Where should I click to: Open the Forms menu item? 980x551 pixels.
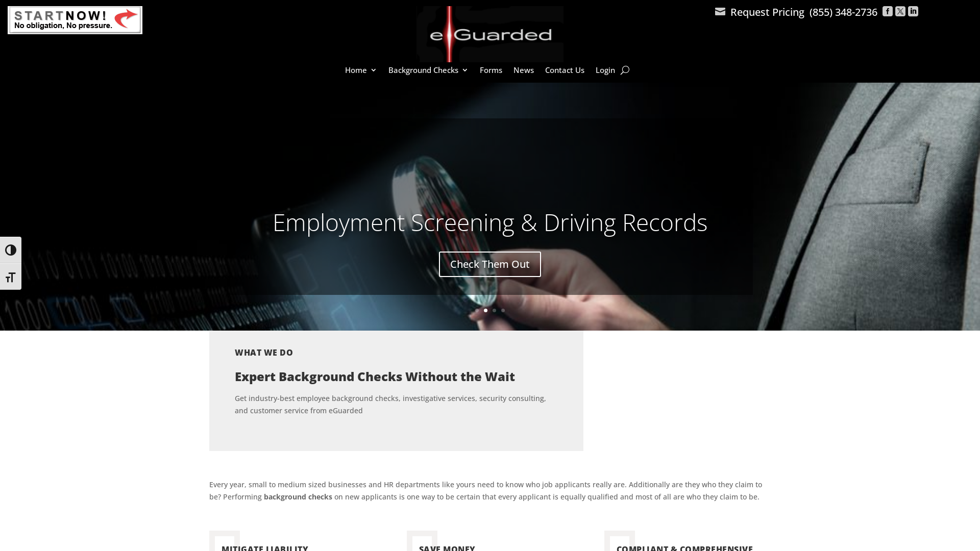[491, 70]
